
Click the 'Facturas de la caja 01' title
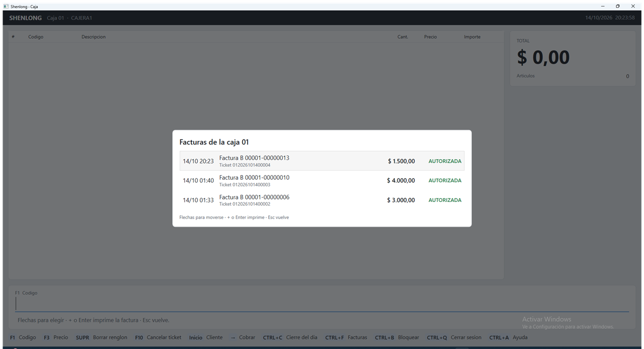pos(214,142)
